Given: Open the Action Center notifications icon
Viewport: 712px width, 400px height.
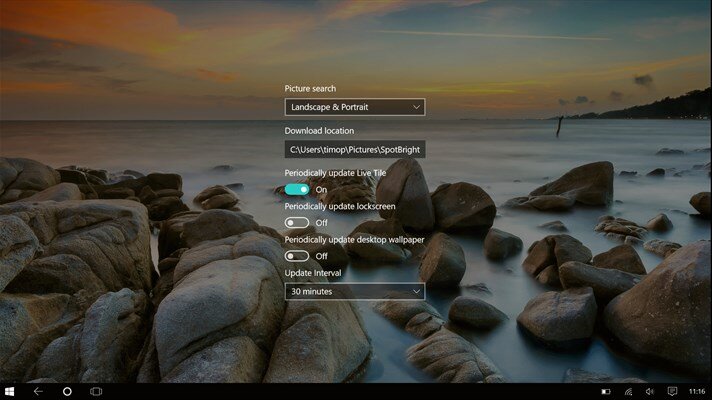Looking at the screenshot, I should 673,391.
